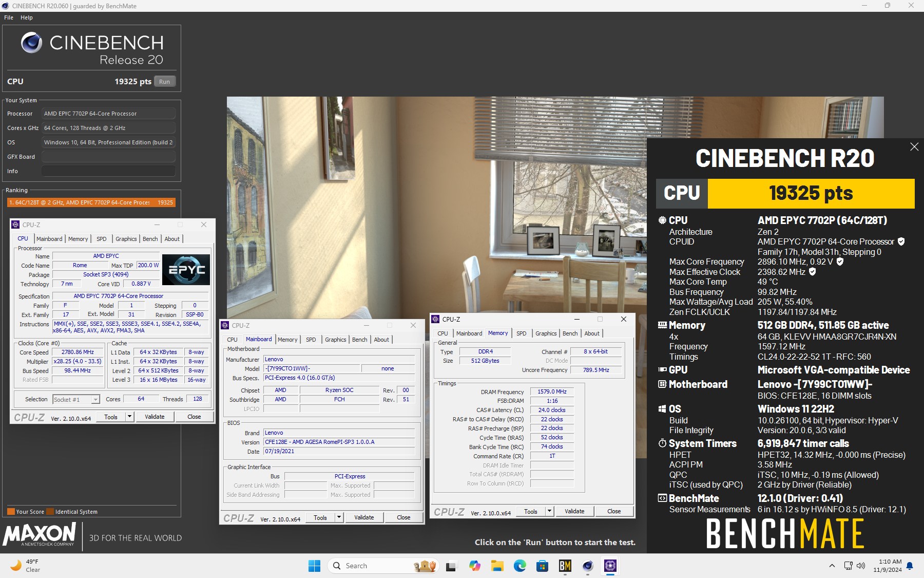Viewport: 924px width, 578px height.
Task: Click the Processor field in Cinebench Your System
Action: (x=108, y=114)
